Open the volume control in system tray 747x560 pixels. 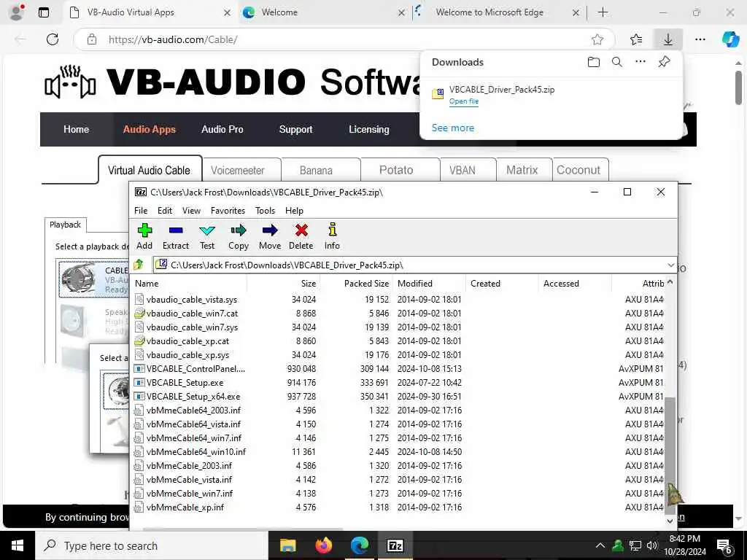[x=651, y=545]
